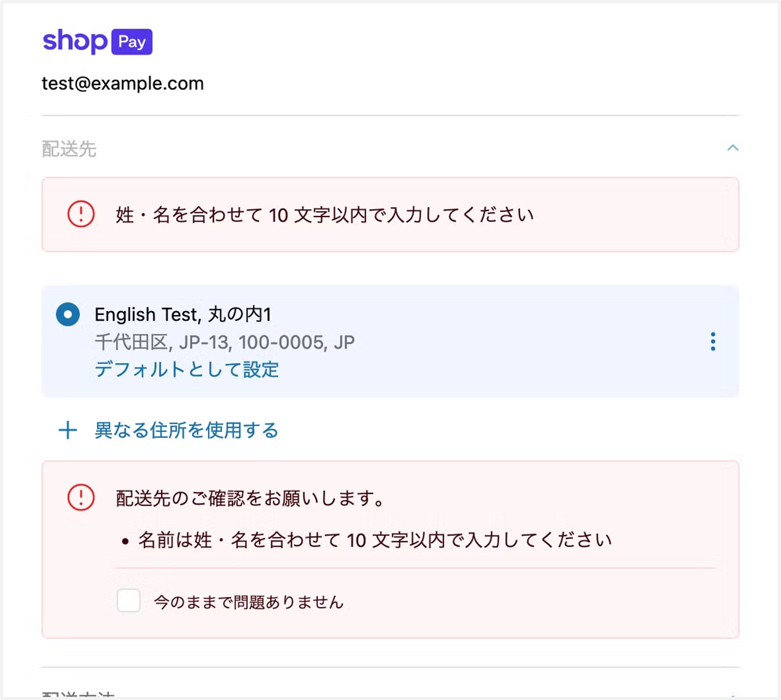781x700 pixels.
Task: Click the alert icon in the top error banner
Action: (81, 215)
